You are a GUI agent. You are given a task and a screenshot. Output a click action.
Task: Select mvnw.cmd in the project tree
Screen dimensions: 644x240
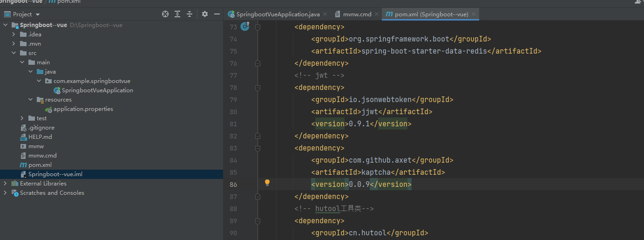tap(42, 156)
